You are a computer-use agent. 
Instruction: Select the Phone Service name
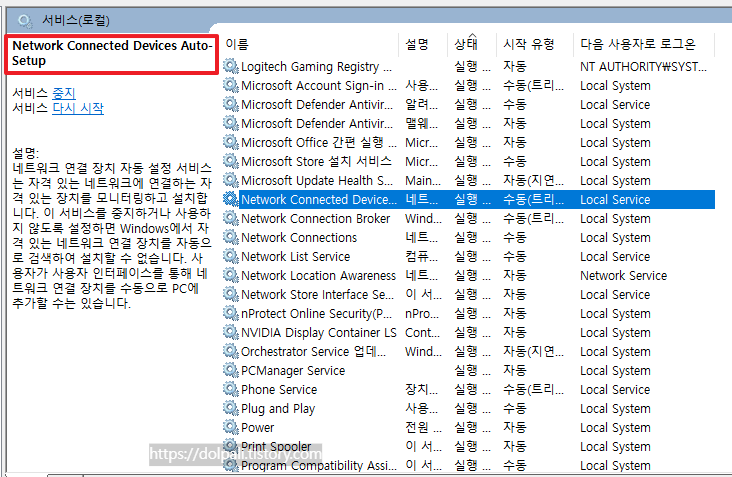[x=279, y=390]
